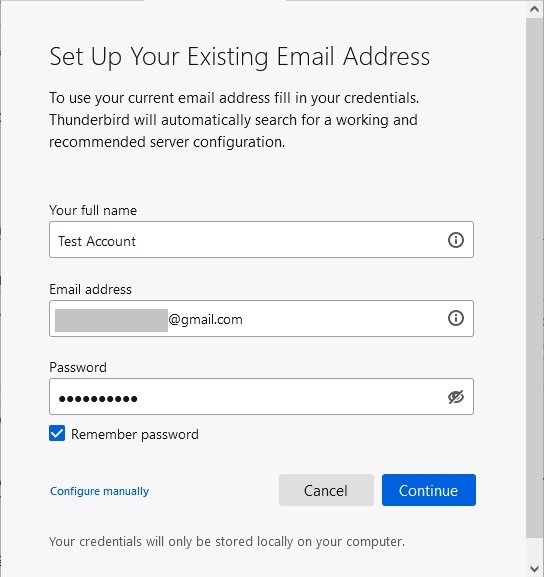This screenshot has height=577, width=544.
Task: Click the Remember password label text
Action: point(135,435)
